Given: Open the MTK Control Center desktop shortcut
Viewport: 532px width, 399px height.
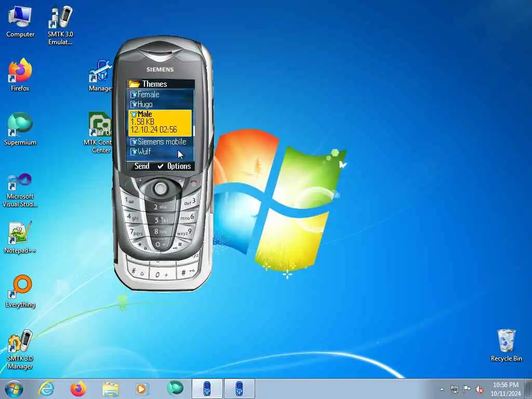Looking at the screenshot, I should (98, 132).
